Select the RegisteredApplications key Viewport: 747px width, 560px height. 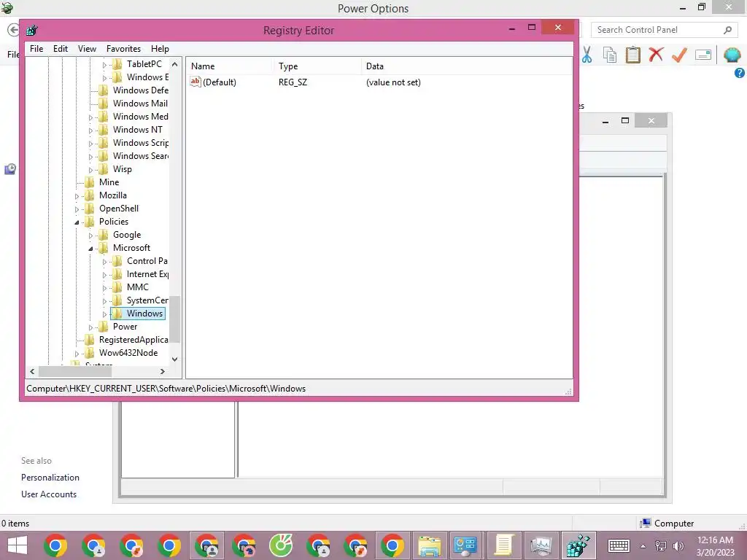[x=133, y=340]
